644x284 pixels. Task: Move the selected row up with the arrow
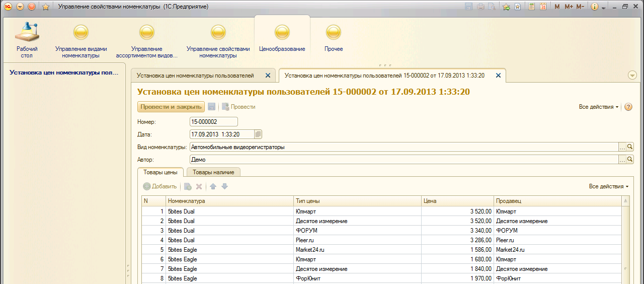[x=213, y=186]
